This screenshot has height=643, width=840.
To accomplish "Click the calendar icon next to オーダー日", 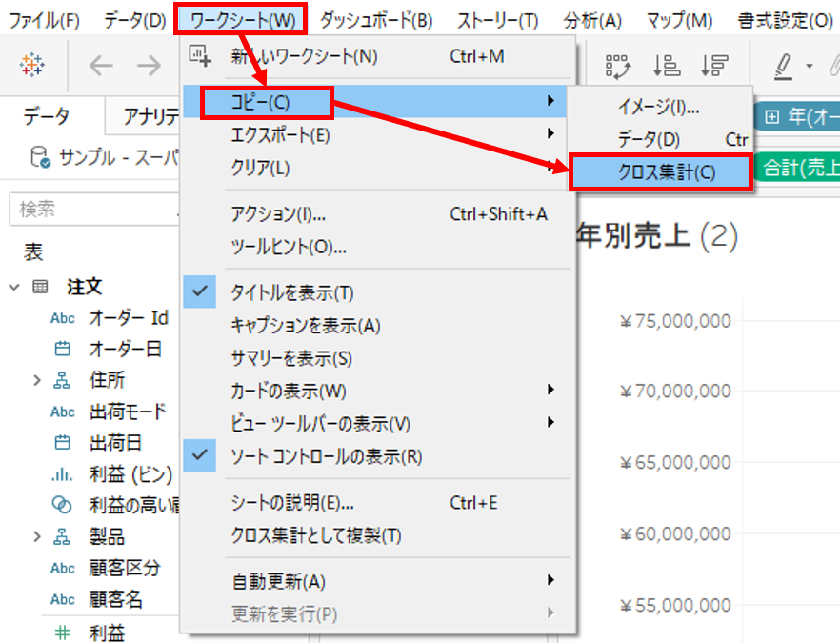I will coord(60,347).
